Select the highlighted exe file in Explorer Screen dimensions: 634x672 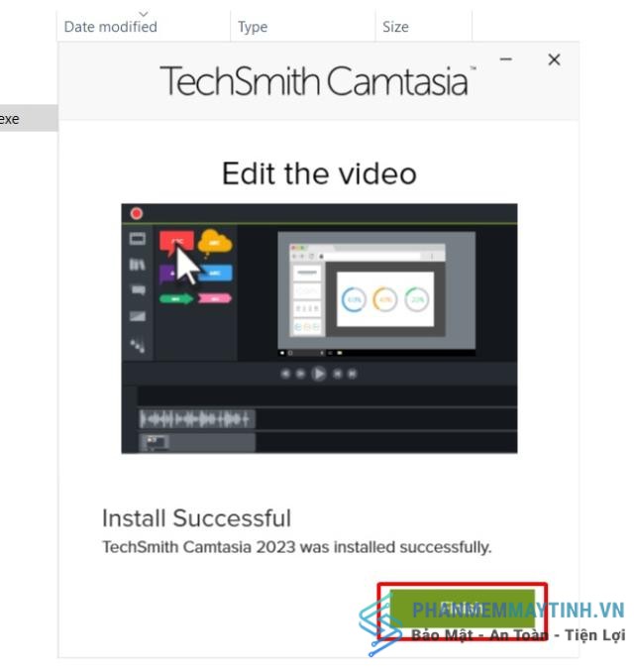pos(29,118)
